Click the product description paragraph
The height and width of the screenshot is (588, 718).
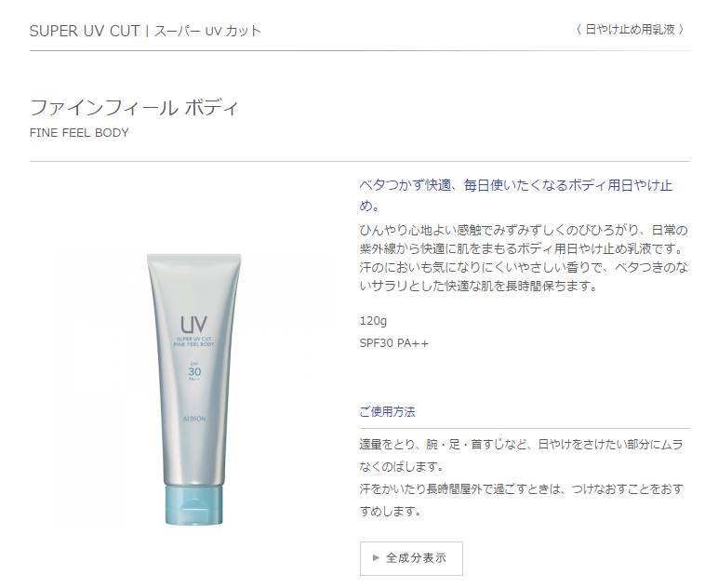[x=524, y=258]
